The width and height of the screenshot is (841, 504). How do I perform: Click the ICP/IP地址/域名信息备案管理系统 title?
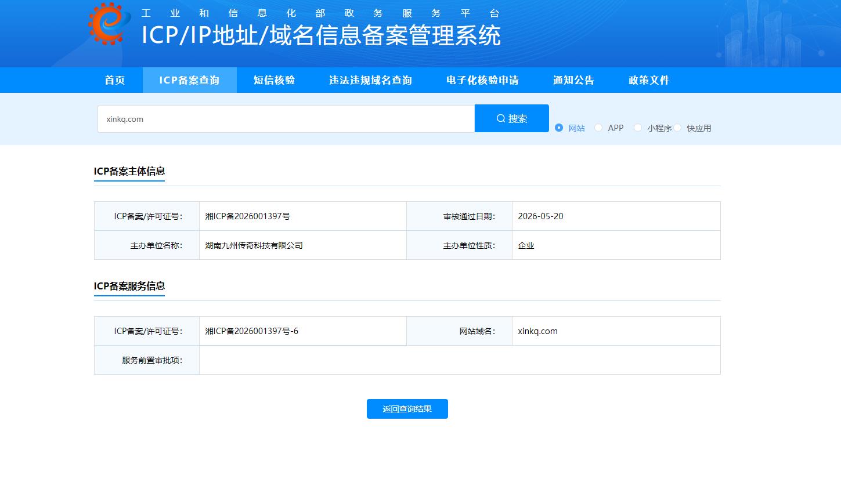click(321, 35)
